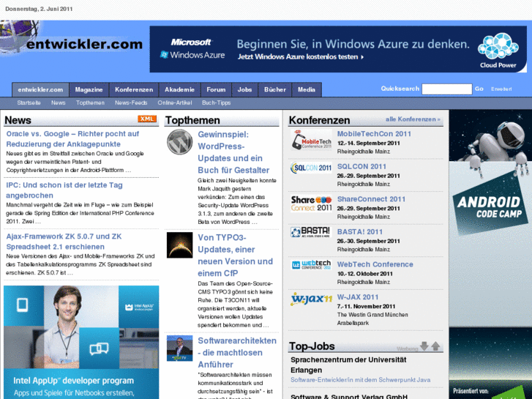The image size is (532, 399).
Task: Click the BASTA! logo
Action: (310, 232)
